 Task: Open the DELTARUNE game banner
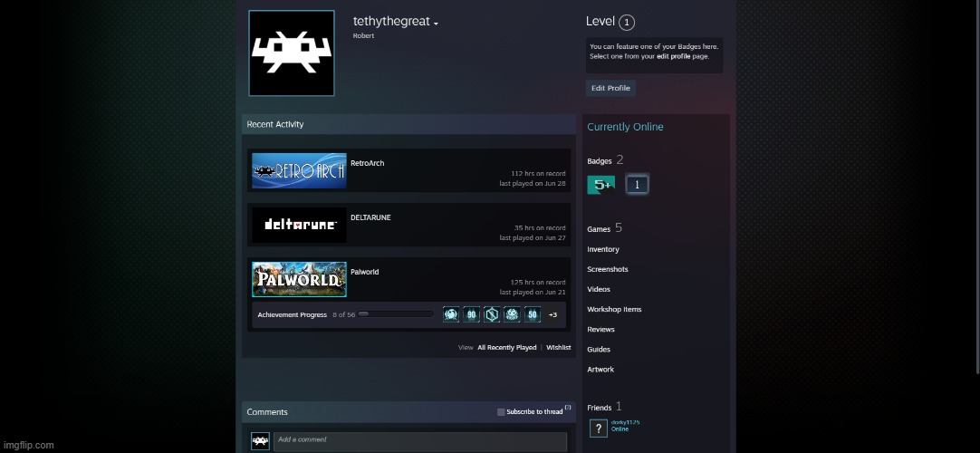[x=299, y=225]
